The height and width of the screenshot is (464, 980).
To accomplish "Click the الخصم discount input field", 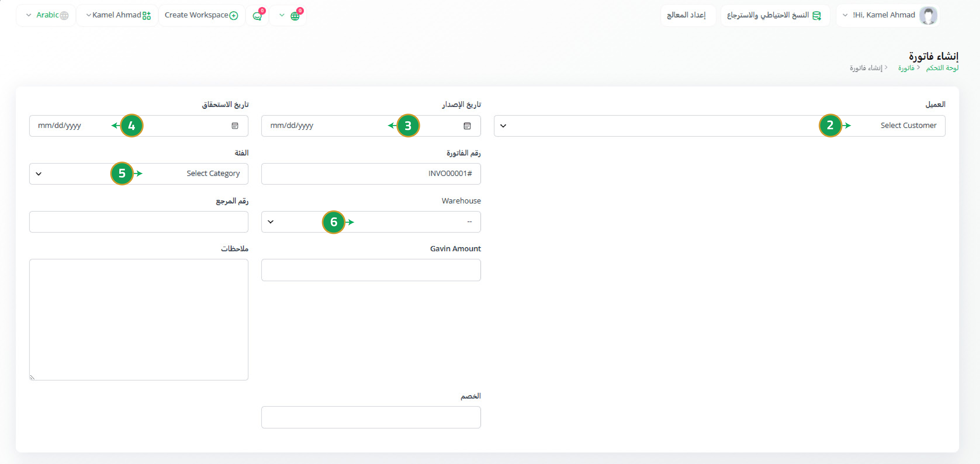I will point(371,417).
